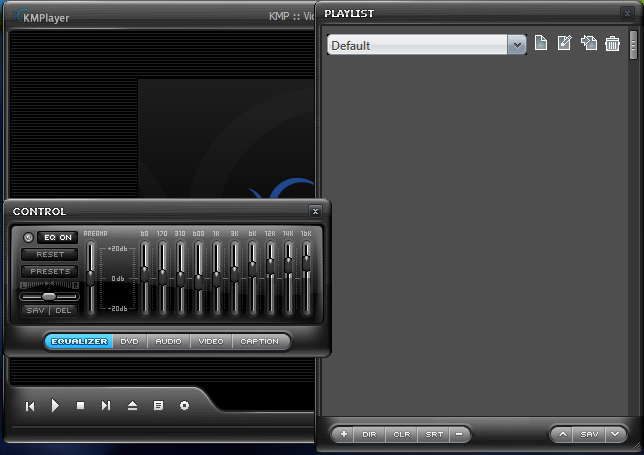644x455 pixels.
Task: Open the control box gear icon
Action: click(x=184, y=406)
